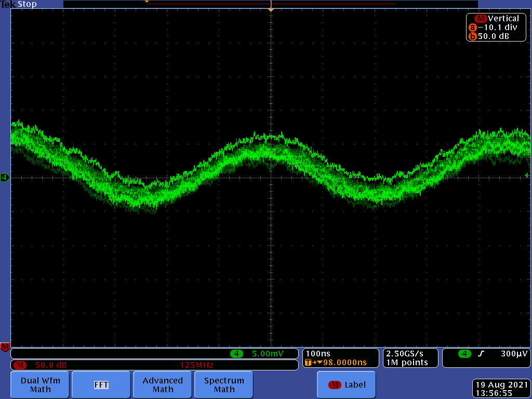Select the FFT math option

(x=101, y=385)
